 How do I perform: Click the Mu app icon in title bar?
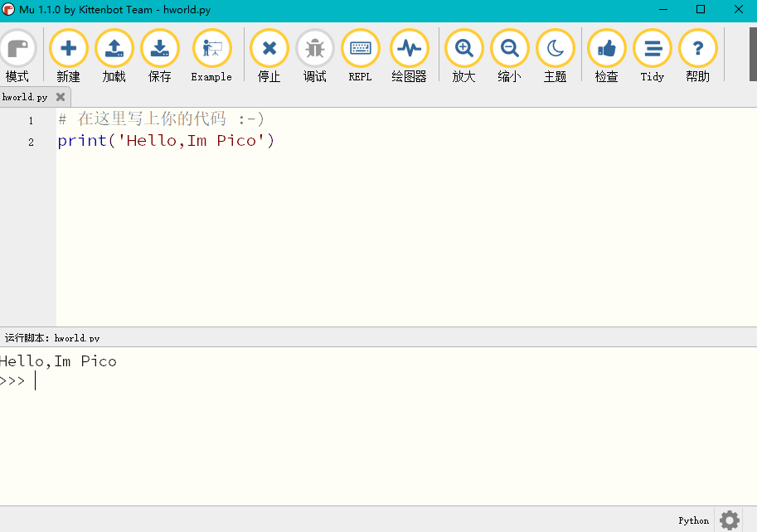8,10
